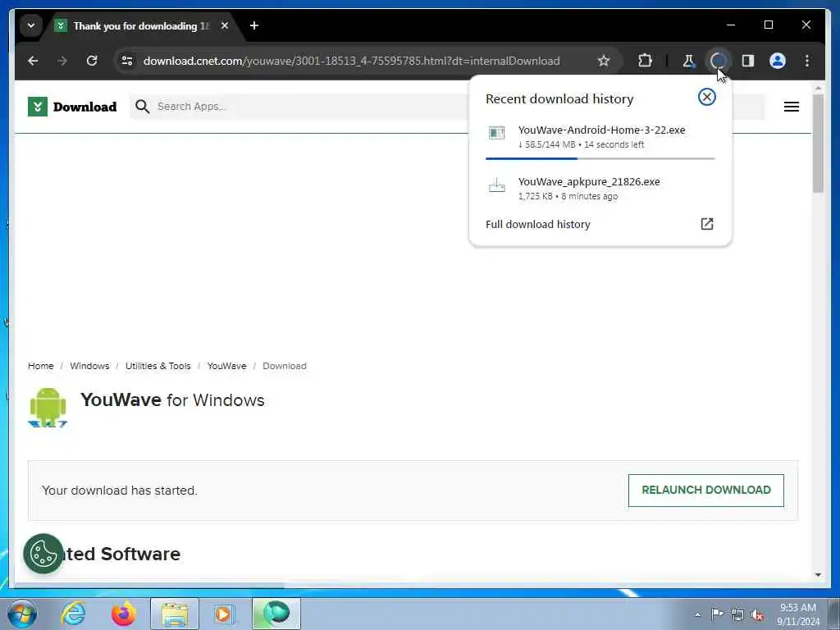The image size is (840, 630).
Task: Open Windows Explorer from taskbar
Action: tap(175, 614)
